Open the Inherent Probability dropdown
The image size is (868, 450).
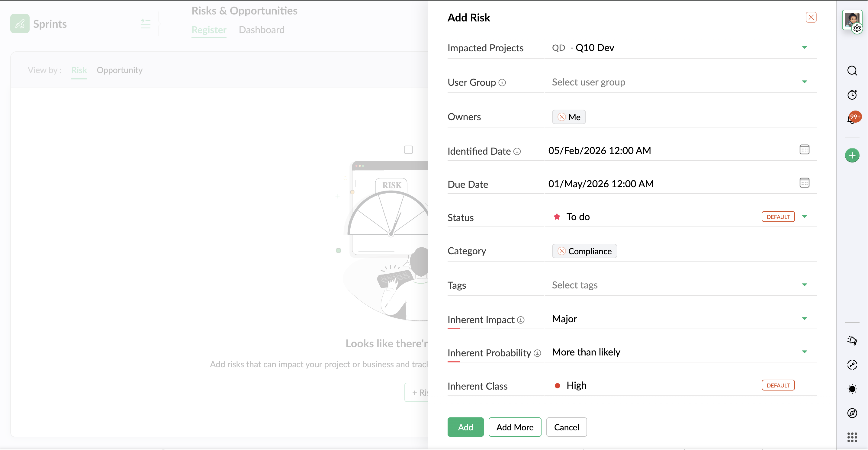804,352
